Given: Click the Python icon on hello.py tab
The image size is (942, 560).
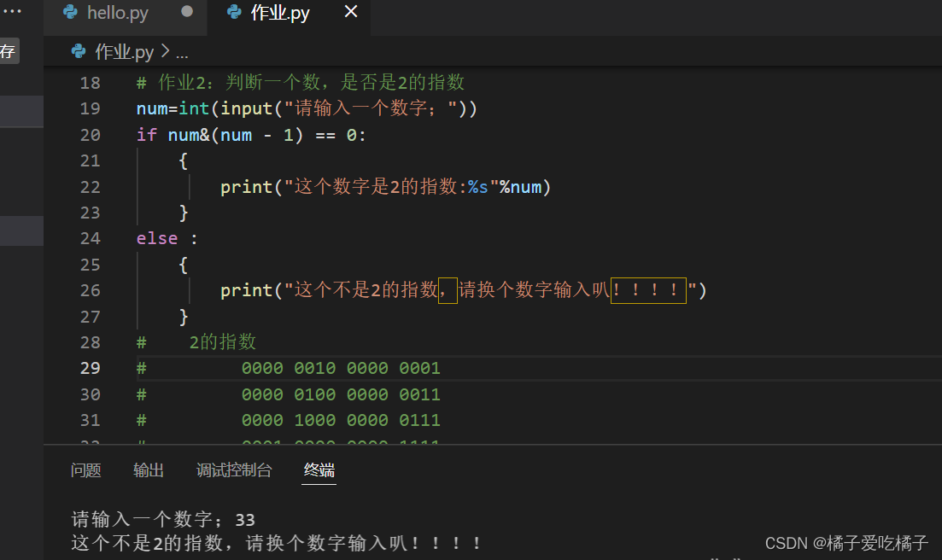Looking at the screenshot, I should click(x=70, y=12).
